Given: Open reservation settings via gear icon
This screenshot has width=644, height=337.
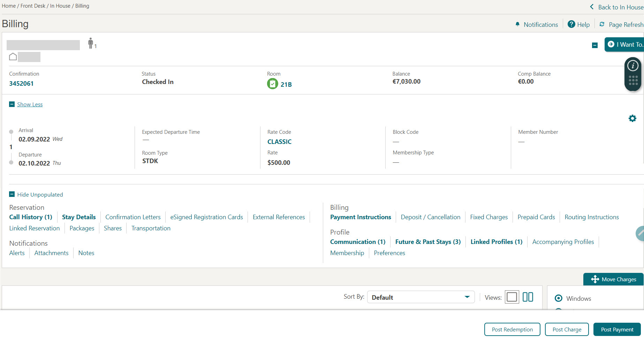Looking at the screenshot, I should tap(632, 118).
